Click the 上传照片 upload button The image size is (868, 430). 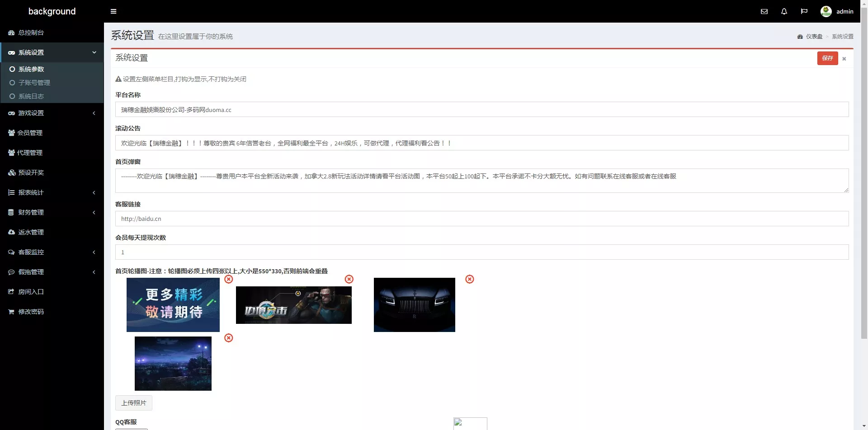[134, 402]
